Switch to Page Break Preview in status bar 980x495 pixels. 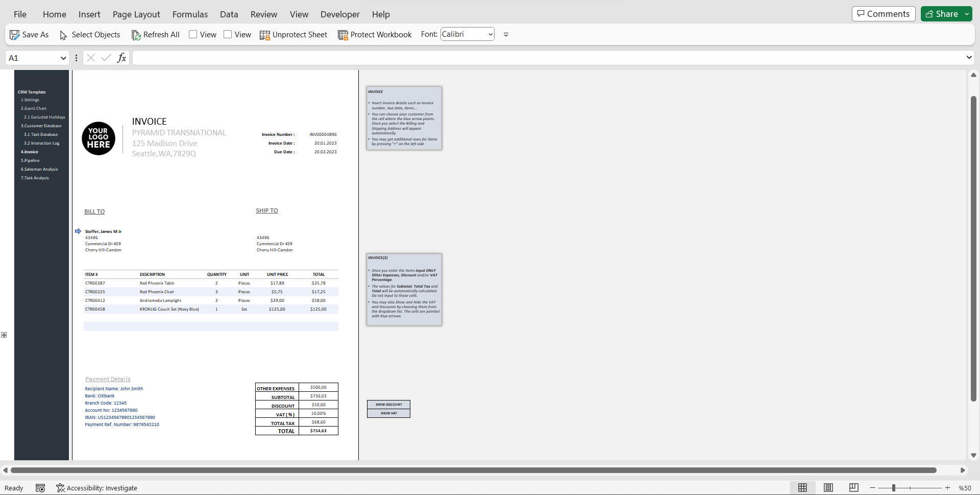click(853, 488)
